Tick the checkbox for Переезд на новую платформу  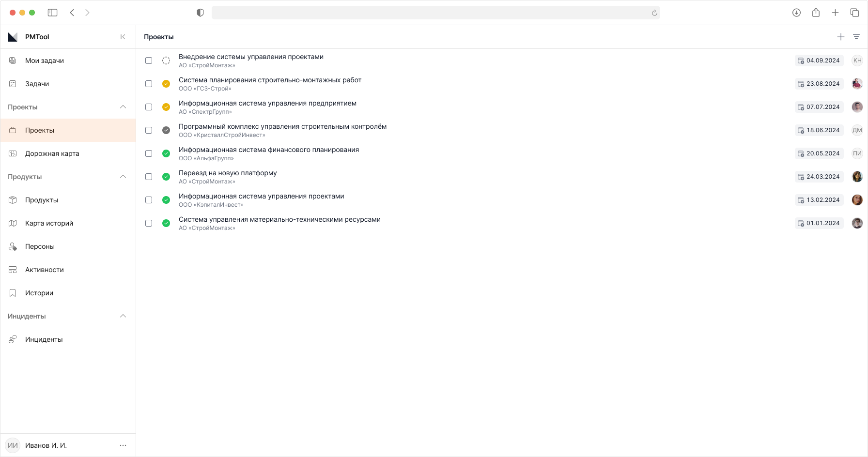click(149, 177)
